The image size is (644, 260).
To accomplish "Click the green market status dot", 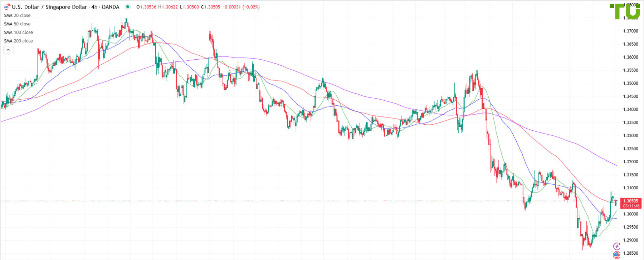I will tap(127, 6).
